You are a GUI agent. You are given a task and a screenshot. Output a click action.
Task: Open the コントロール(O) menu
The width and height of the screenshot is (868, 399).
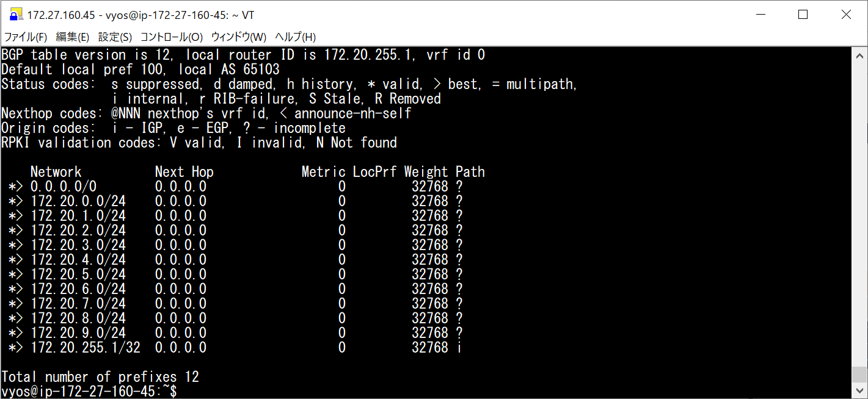pyautogui.click(x=171, y=37)
